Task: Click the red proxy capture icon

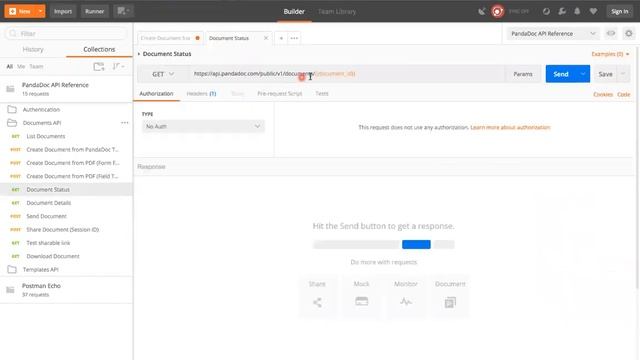Action: tap(497, 11)
